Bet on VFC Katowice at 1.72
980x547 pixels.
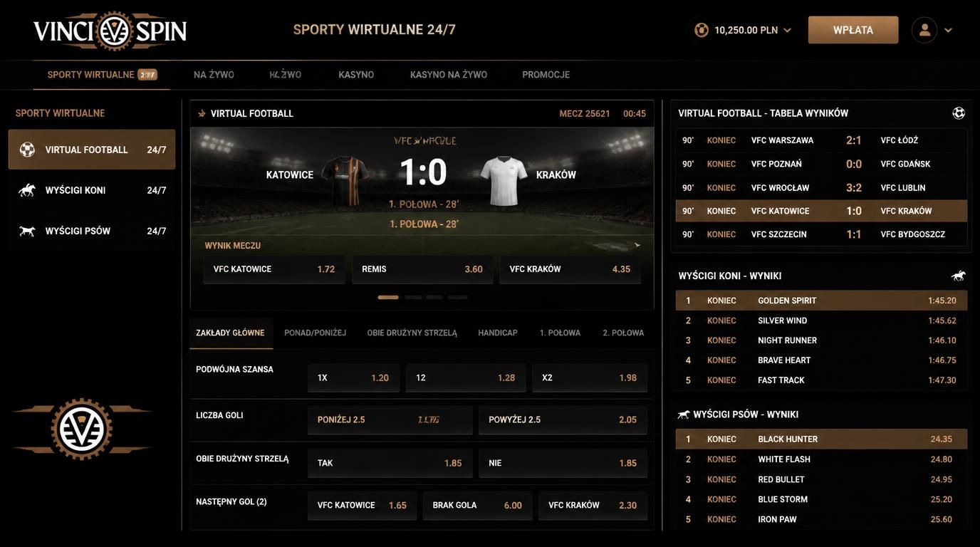(x=274, y=269)
